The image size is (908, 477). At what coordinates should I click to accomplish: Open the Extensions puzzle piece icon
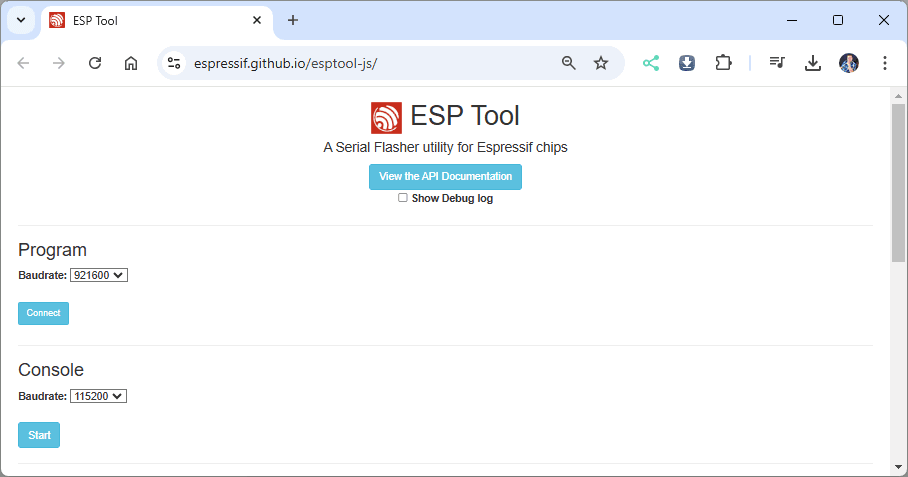723,63
